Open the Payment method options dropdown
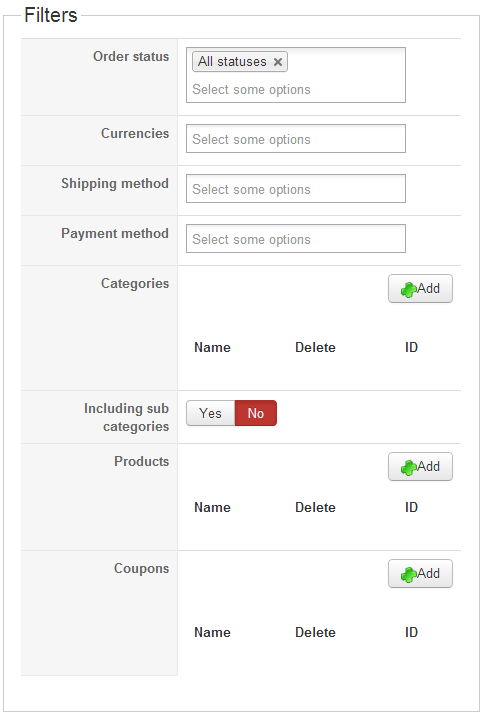The image size is (487, 716). pos(296,239)
